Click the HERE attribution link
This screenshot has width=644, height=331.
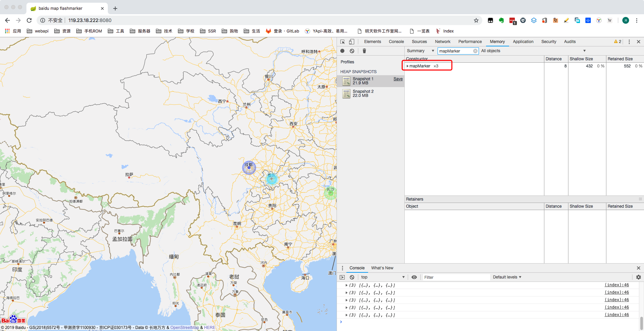209,328
